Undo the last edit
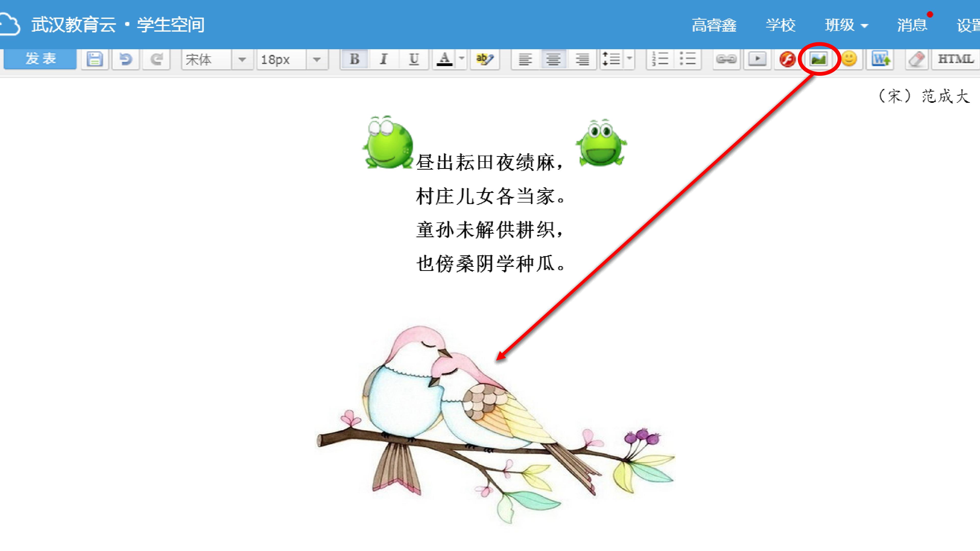Screen dimensions: 980x551 (x=126, y=59)
